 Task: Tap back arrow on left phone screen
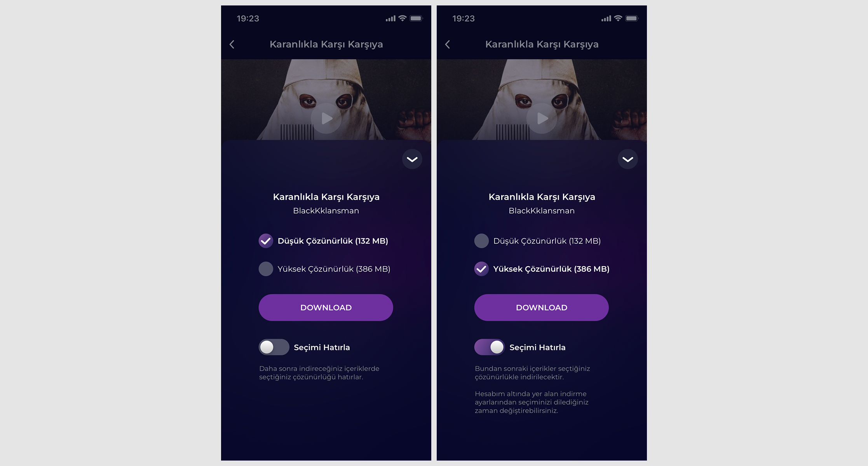pyautogui.click(x=232, y=44)
